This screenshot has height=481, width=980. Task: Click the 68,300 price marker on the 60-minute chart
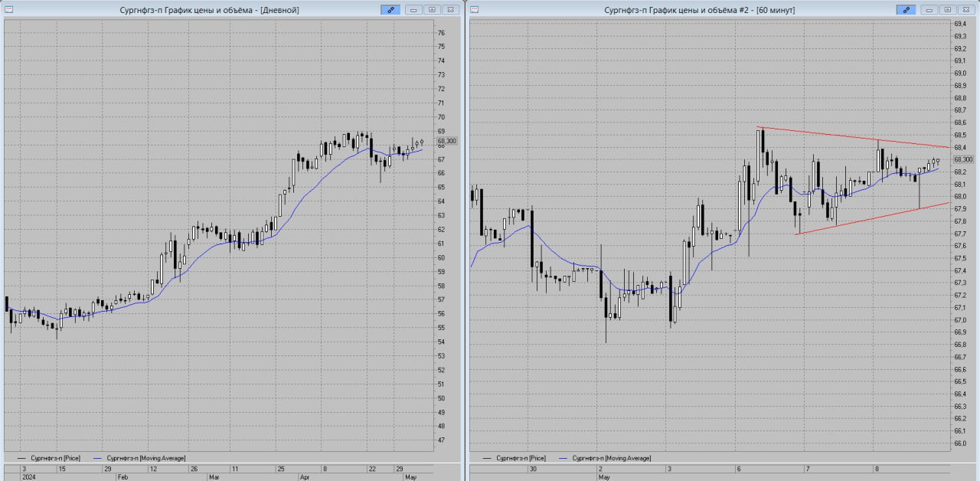pos(962,159)
